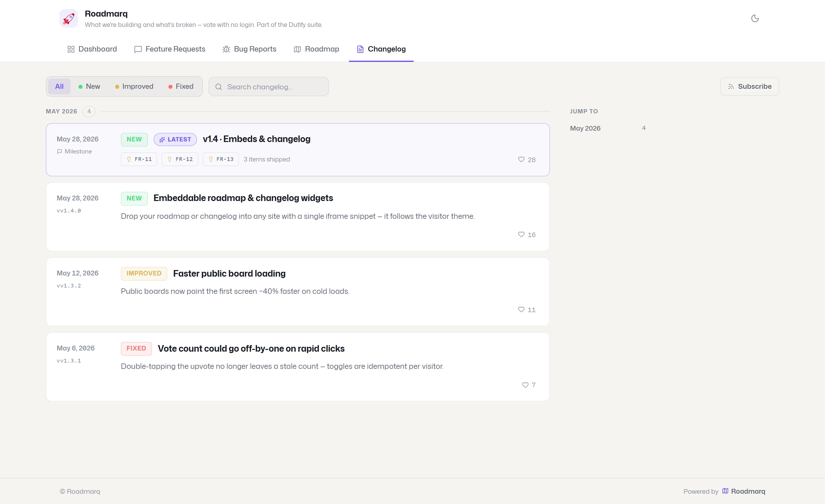Click the footer Roadmarq map icon
Viewport: 825px width, 504px height.
coord(725,491)
